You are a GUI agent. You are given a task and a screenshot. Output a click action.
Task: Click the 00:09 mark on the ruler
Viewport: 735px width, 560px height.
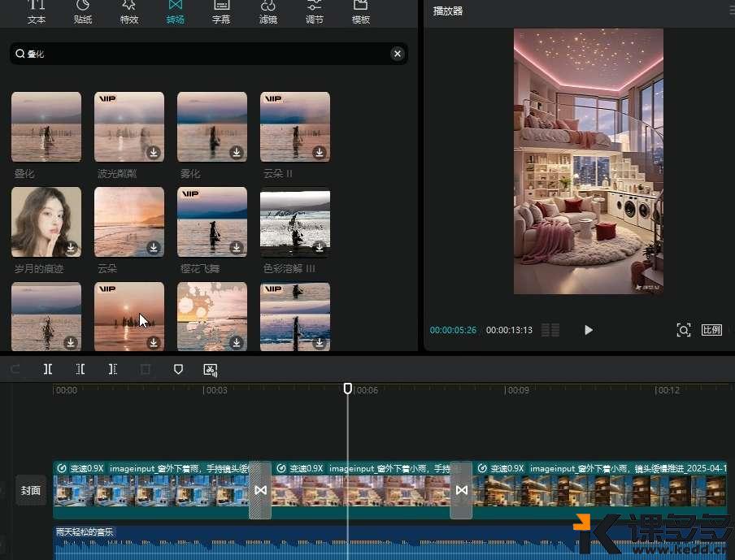pyautogui.click(x=517, y=390)
